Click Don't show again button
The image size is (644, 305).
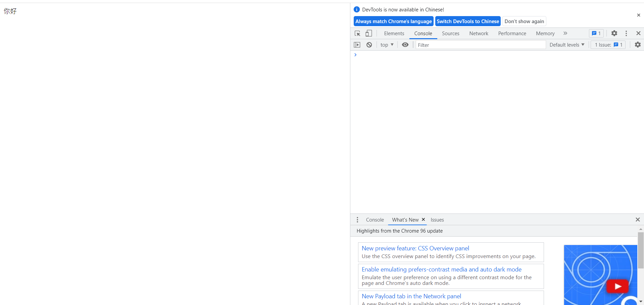pos(524,21)
